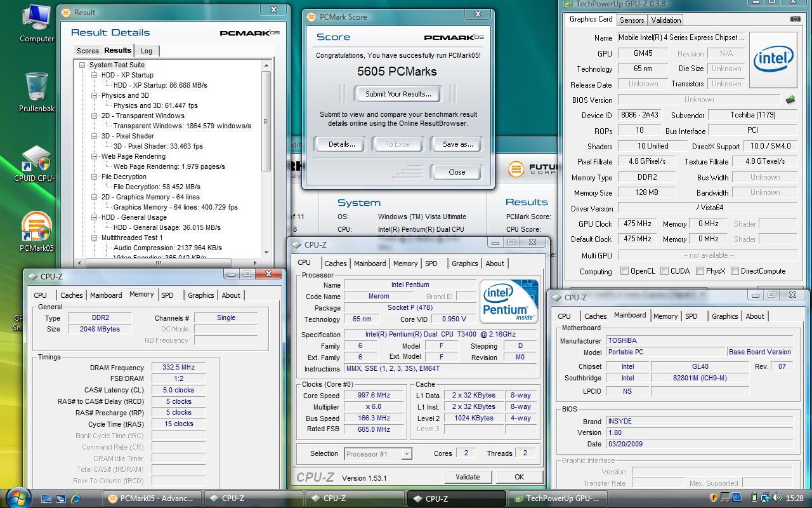The height and width of the screenshot is (508, 812).
Task: Open the Caches tab in CPU-Z CPU window
Action: (336, 264)
